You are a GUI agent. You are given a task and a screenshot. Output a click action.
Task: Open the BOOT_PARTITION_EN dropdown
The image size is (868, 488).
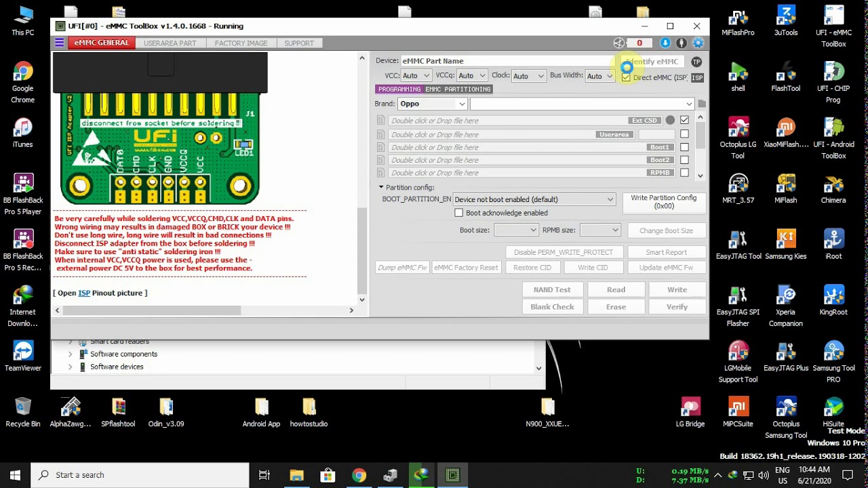click(x=534, y=199)
